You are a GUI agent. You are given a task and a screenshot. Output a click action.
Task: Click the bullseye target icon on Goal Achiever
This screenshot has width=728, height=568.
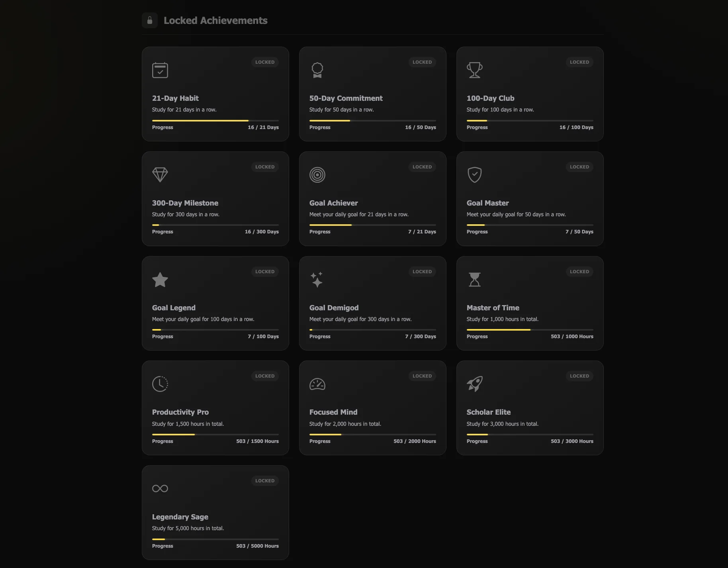coord(317,175)
